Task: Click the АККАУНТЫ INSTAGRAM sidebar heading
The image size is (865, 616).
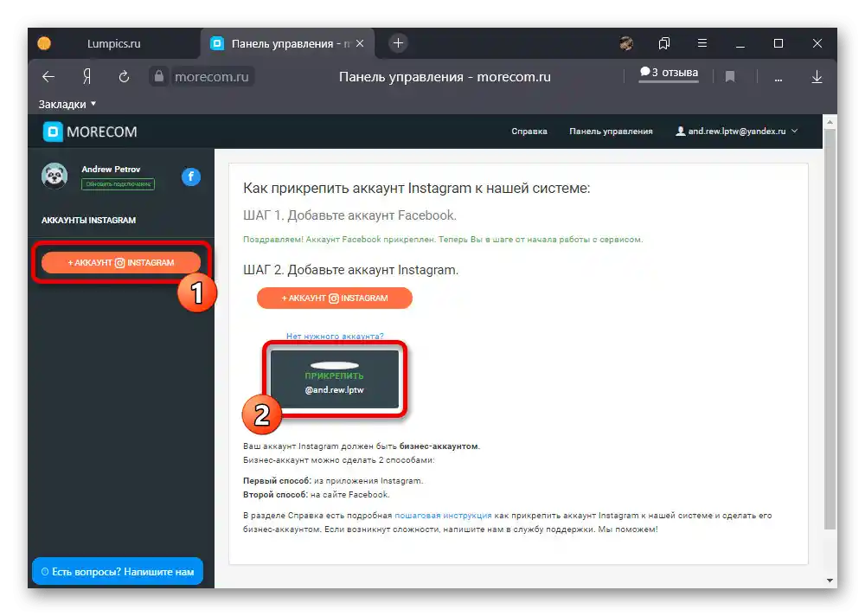Action: (88, 221)
